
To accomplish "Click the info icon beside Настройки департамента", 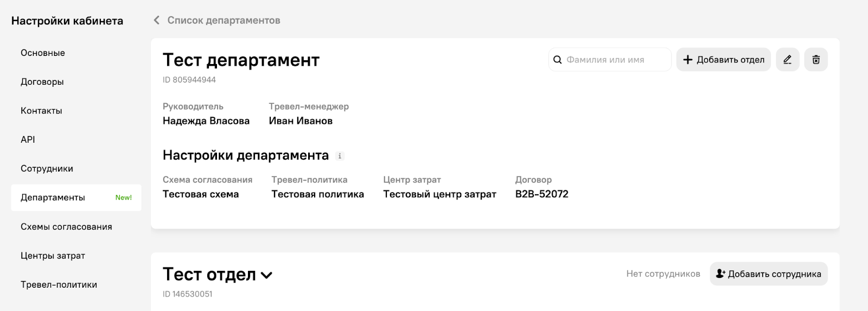I will [x=340, y=156].
